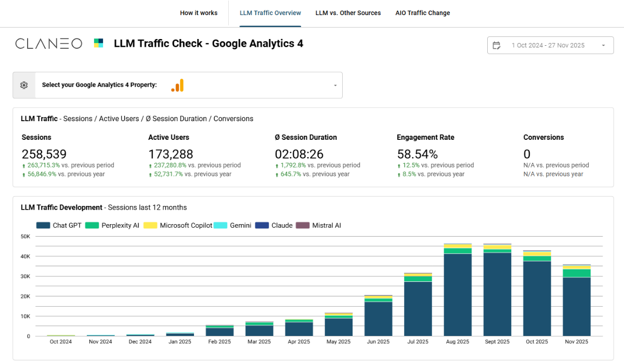The width and height of the screenshot is (624, 364).
Task: Click the orange Google Analytics icon
Action: 177,86
